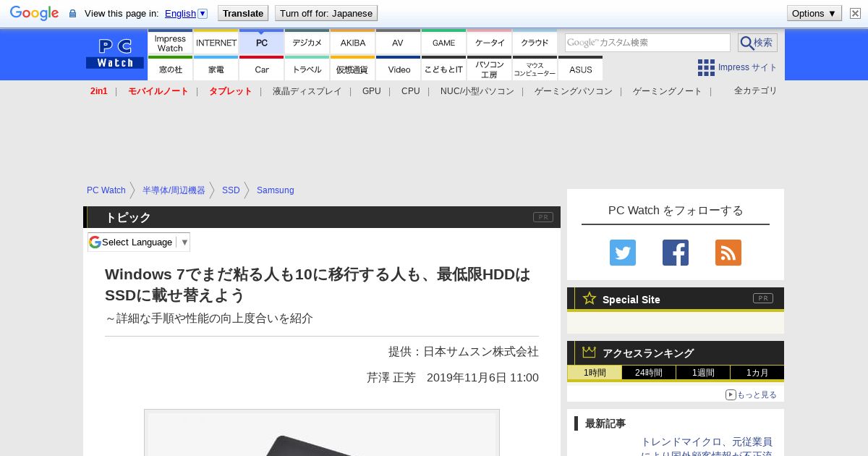This screenshot has width=868, height=456.
Task: Click the PC Watch breadcrumb link
Action: [x=106, y=190]
